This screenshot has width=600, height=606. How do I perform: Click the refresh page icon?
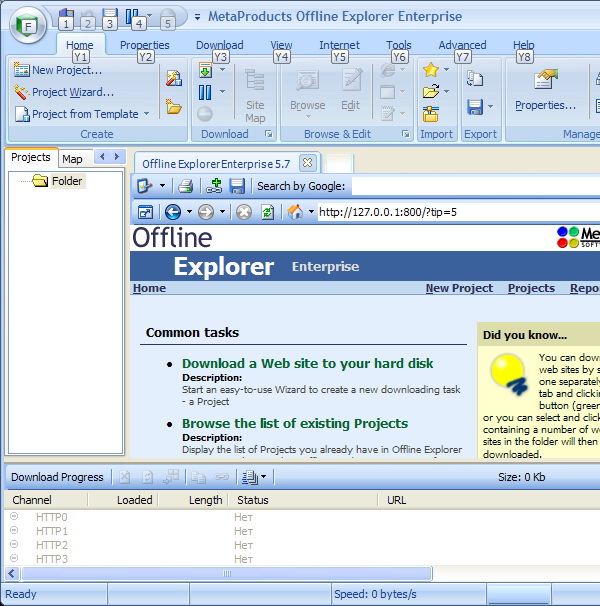coord(267,212)
